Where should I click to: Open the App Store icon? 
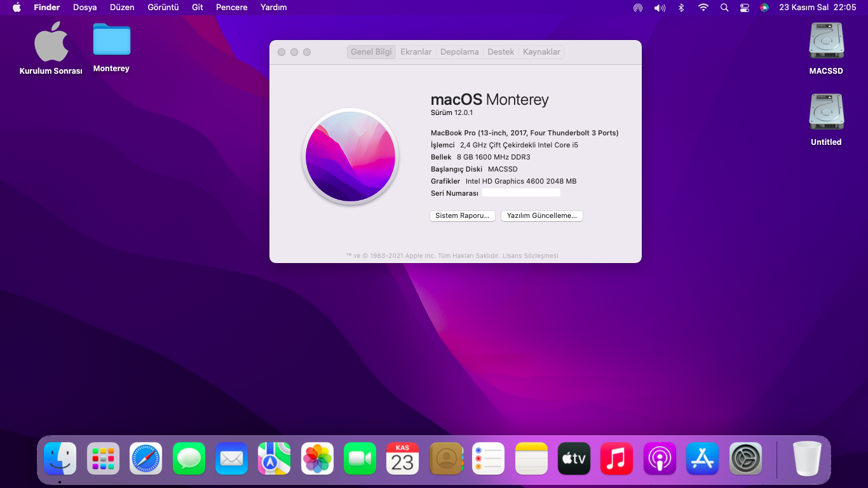(702, 458)
